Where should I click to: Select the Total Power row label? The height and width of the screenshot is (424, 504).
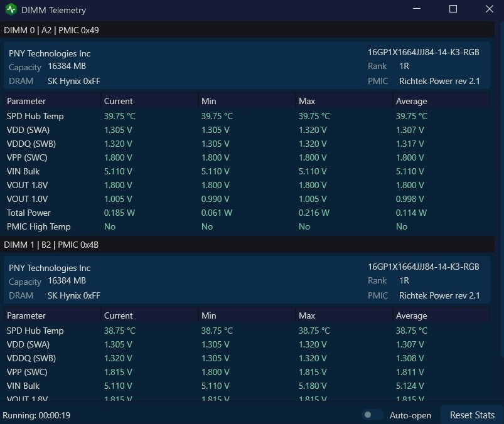(29, 213)
